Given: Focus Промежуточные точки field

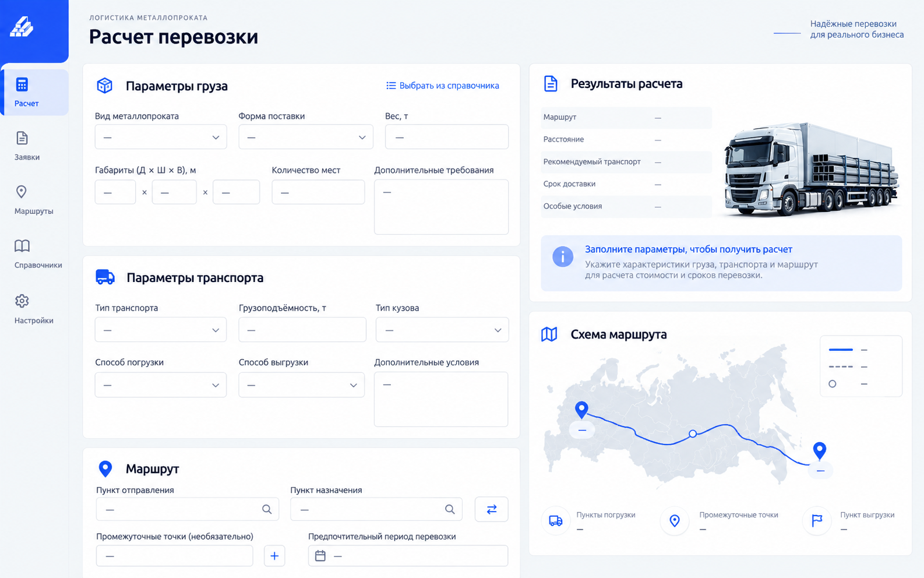Looking at the screenshot, I should tap(175, 556).
